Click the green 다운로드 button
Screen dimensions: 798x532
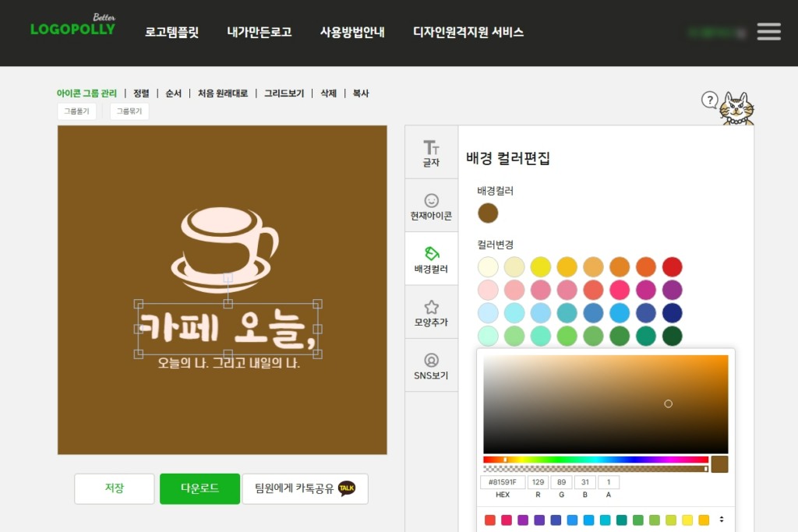coord(199,488)
